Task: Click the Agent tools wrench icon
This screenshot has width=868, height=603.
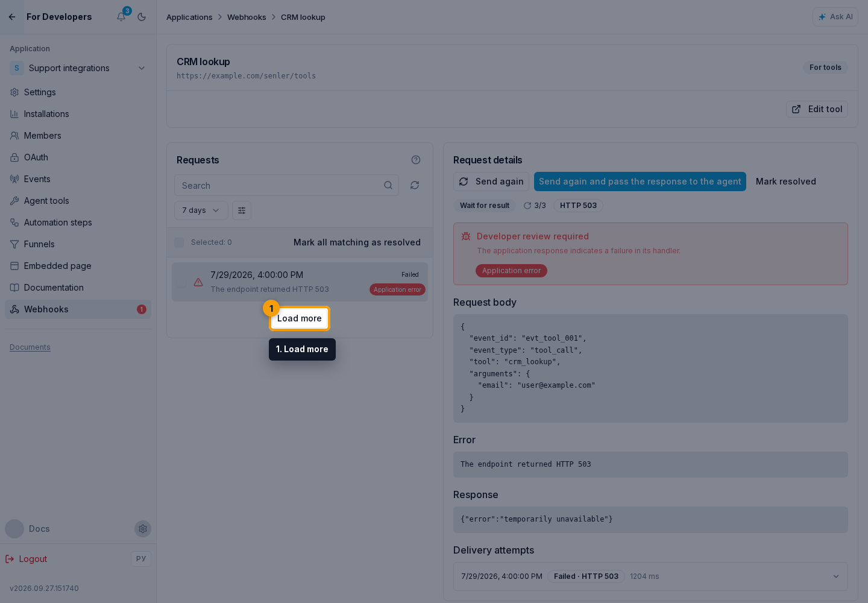Action: (x=14, y=201)
